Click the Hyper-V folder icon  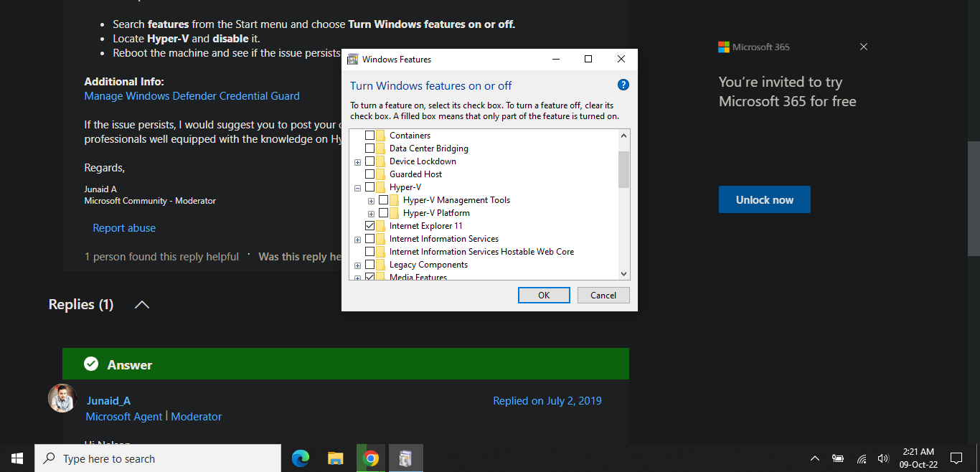[381, 187]
